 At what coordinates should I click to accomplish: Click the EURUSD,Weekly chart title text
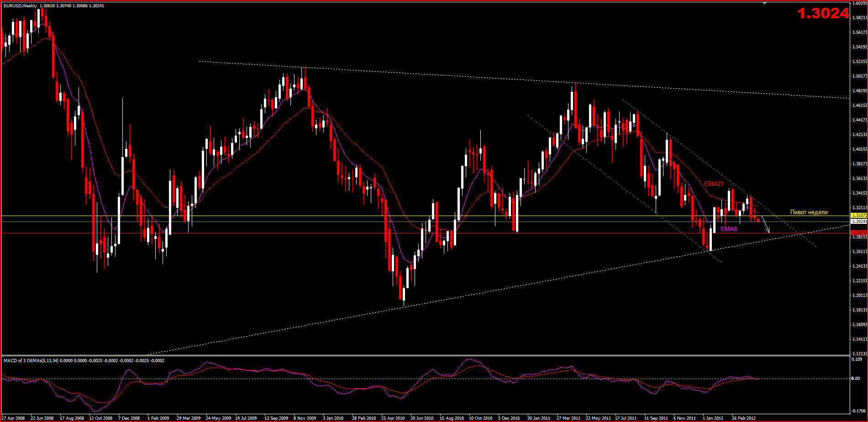tap(20, 5)
